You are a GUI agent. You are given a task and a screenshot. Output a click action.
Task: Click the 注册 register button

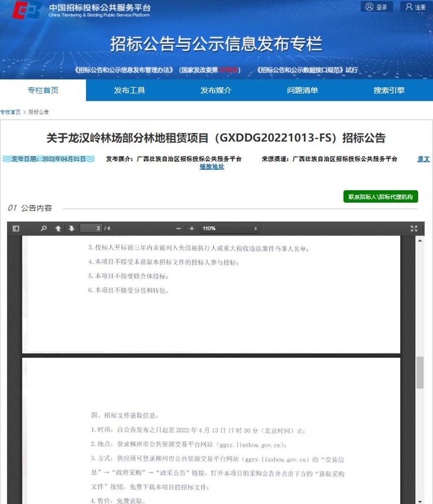(x=416, y=7)
